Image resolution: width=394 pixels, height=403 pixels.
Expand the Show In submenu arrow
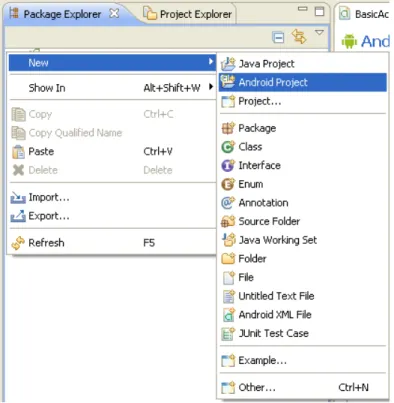(211, 87)
